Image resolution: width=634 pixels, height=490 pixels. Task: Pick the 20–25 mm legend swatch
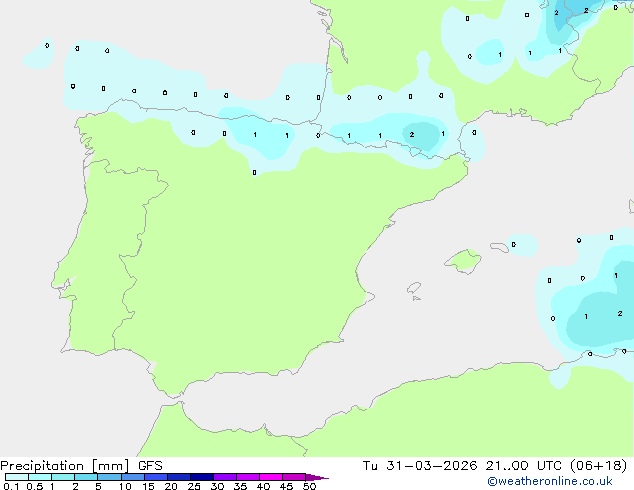(179, 477)
